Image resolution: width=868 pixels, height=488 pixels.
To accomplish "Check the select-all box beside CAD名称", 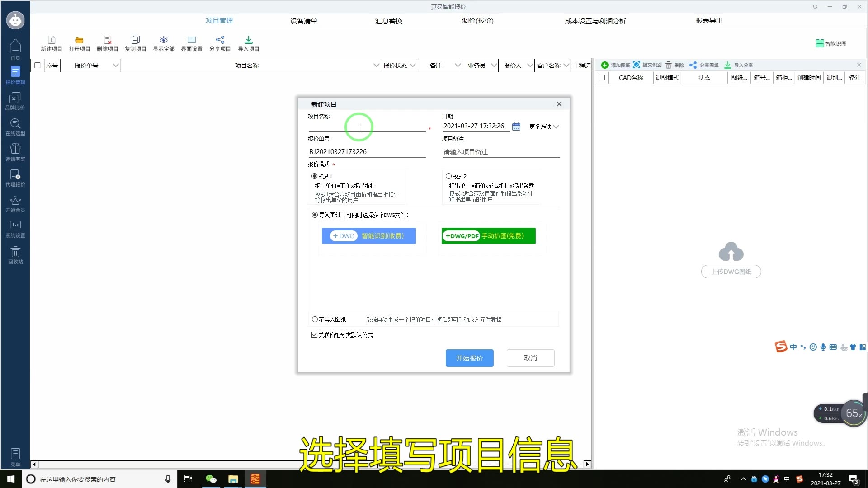I will 602,78.
